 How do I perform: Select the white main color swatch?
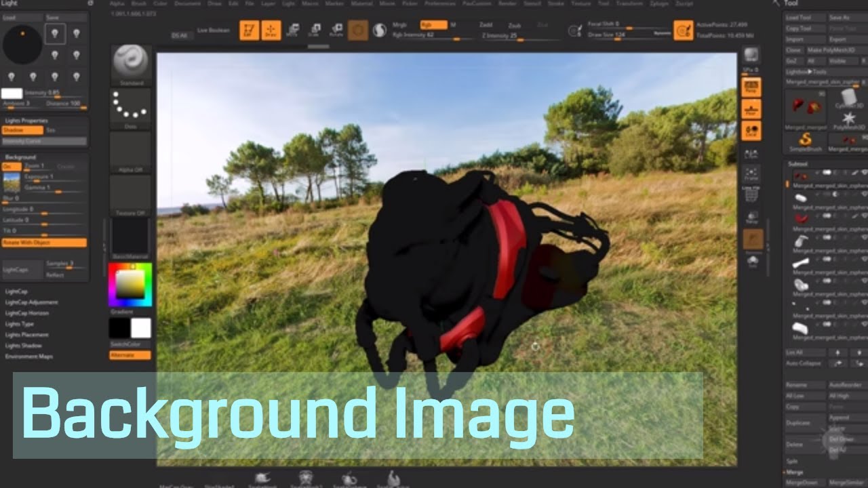tap(140, 328)
